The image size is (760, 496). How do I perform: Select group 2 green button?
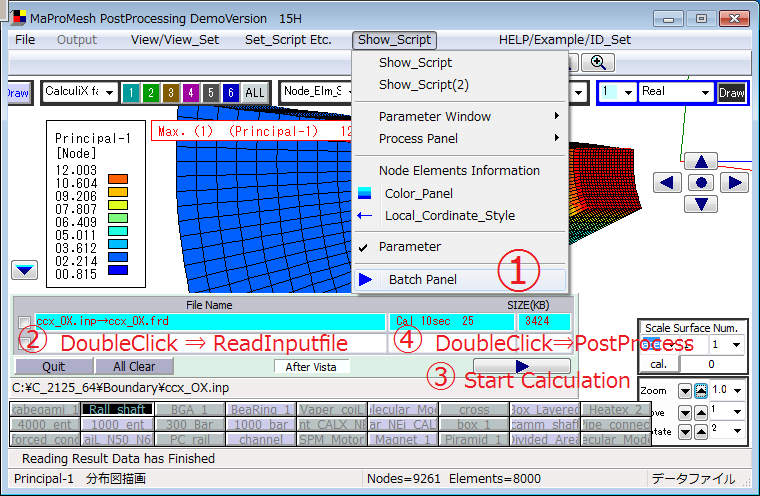(x=151, y=93)
